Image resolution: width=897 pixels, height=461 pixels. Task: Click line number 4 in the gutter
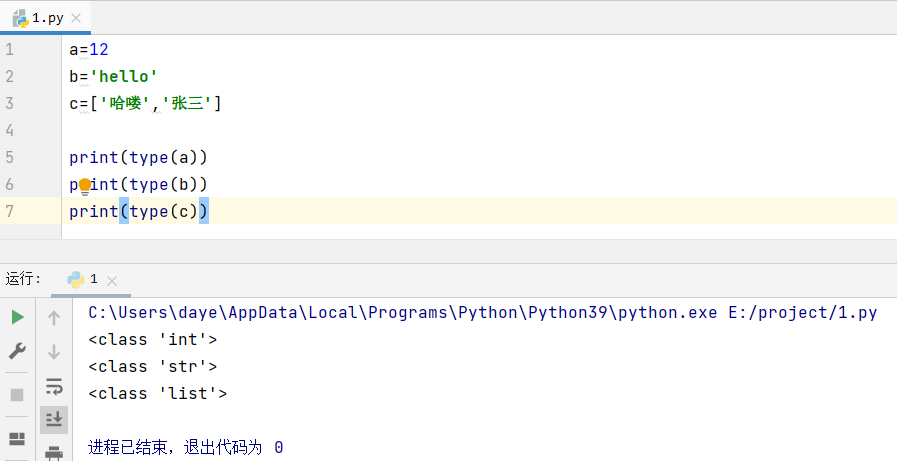tap(9, 130)
